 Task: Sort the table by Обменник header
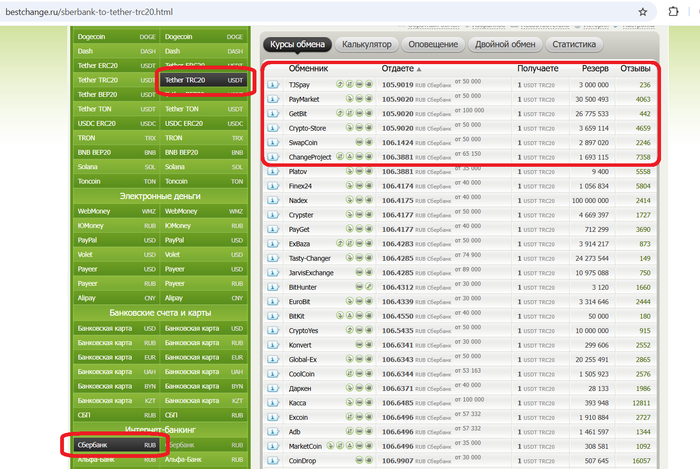(x=308, y=69)
